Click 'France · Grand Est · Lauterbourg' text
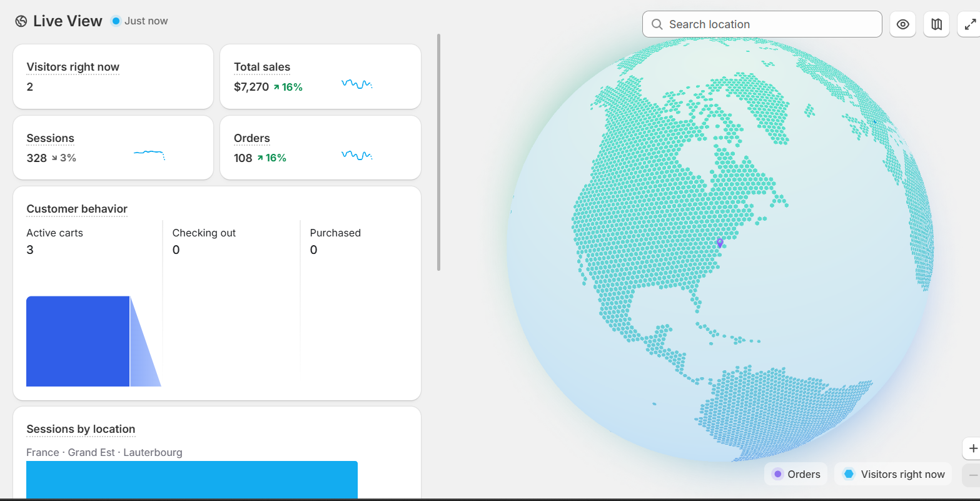The width and height of the screenshot is (980, 501). (104, 452)
